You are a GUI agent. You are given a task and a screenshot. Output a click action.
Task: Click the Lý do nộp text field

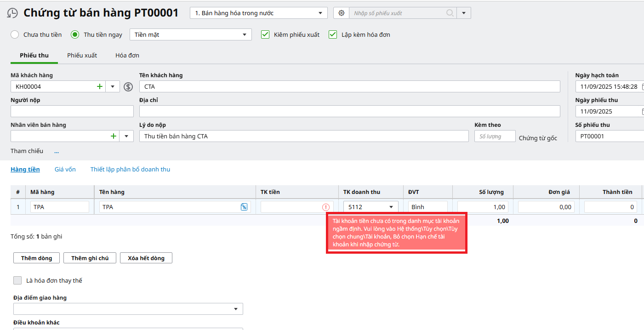pos(303,136)
